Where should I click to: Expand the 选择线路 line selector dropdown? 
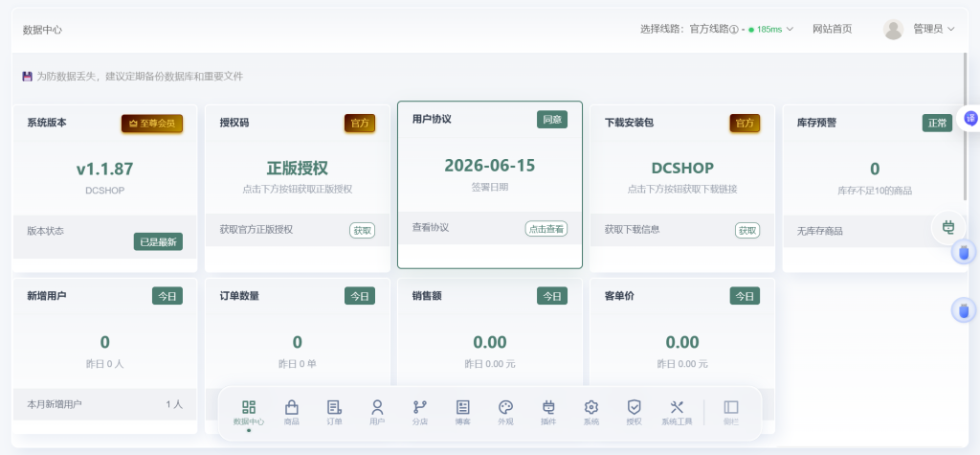click(x=717, y=29)
